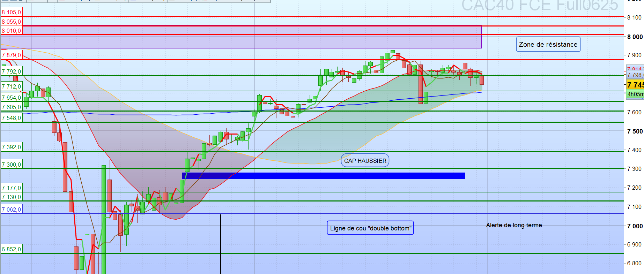
Task: Select the 8 010,0 price level label
Action: pyautogui.click(x=12, y=31)
